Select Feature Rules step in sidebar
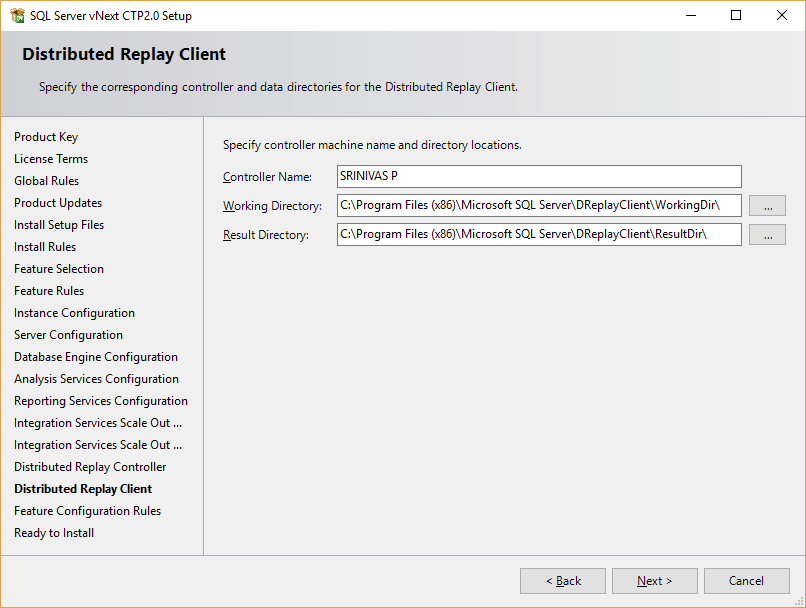 pos(49,291)
